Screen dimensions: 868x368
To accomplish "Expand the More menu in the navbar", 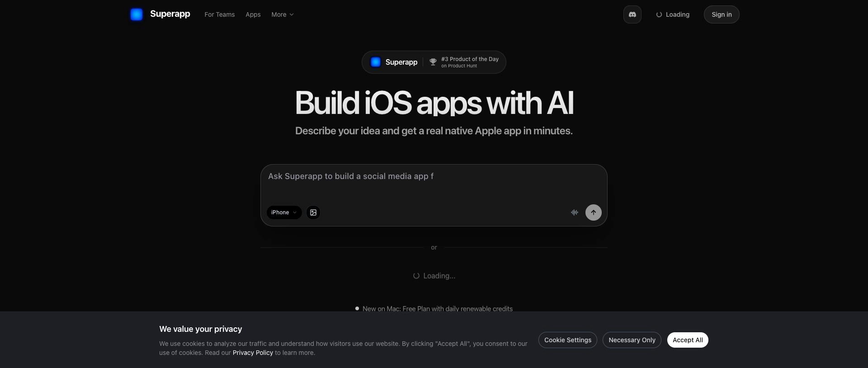I will (x=283, y=14).
